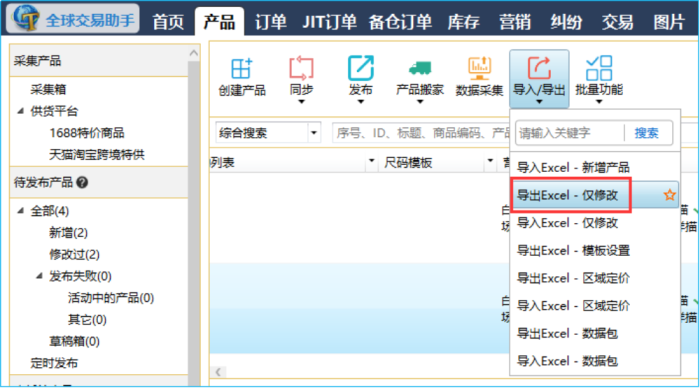This screenshot has height=388, width=700.
Task: Click the 同步 sync icon
Action: pyautogui.click(x=301, y=67)
